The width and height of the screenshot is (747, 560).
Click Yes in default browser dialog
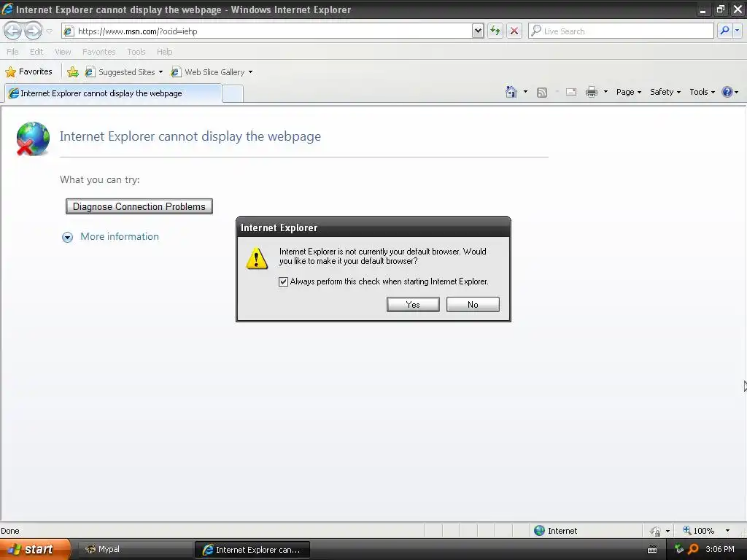click(413, 304)
